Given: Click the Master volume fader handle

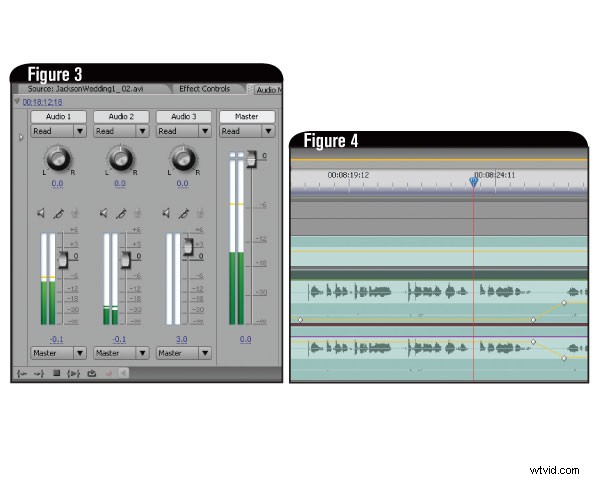Looking at the screenshot, I should 251,159.
